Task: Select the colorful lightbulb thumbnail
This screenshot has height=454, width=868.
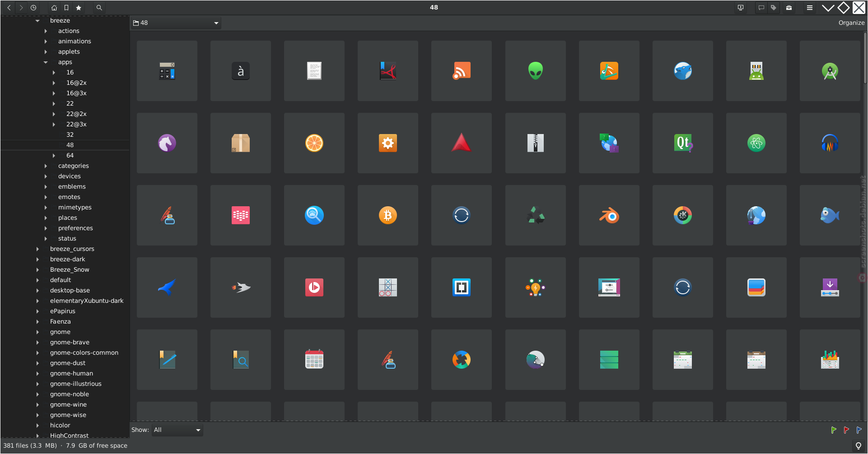Action: click(x=536, y=287)
